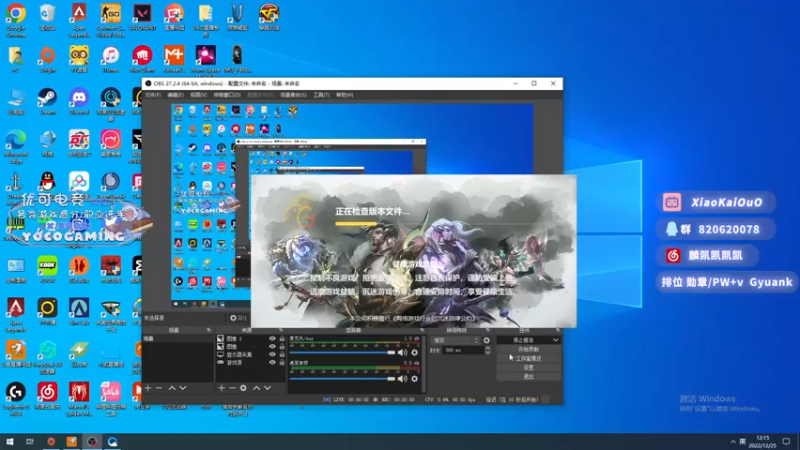Remove selected scene with minus icon
Screen dimensions: 800x450
tap(159, 388)
